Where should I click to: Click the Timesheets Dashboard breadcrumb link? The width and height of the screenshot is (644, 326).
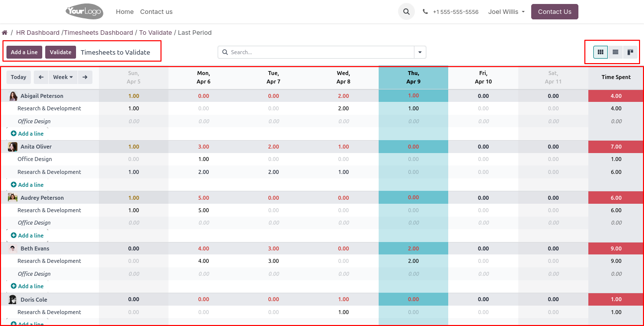[x=99, y=33]
